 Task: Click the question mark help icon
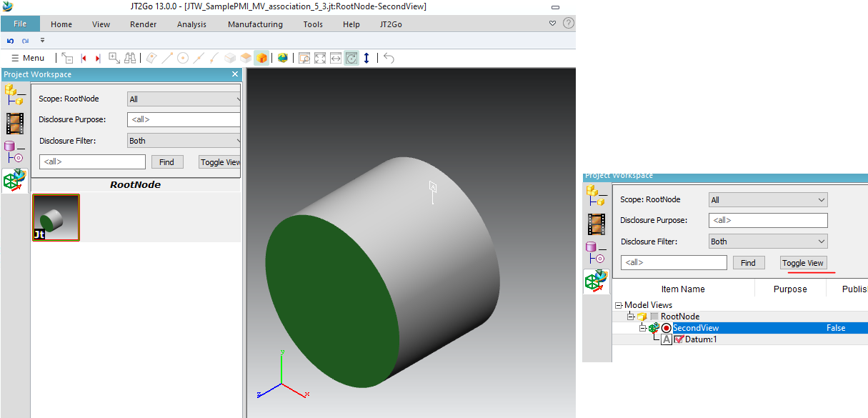pos(568,23)
